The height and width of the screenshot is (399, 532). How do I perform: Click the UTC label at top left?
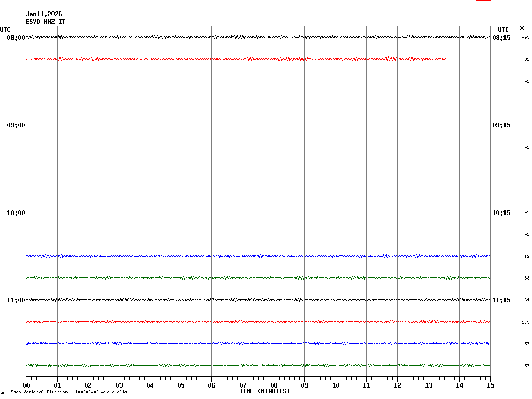pos(5,30)
